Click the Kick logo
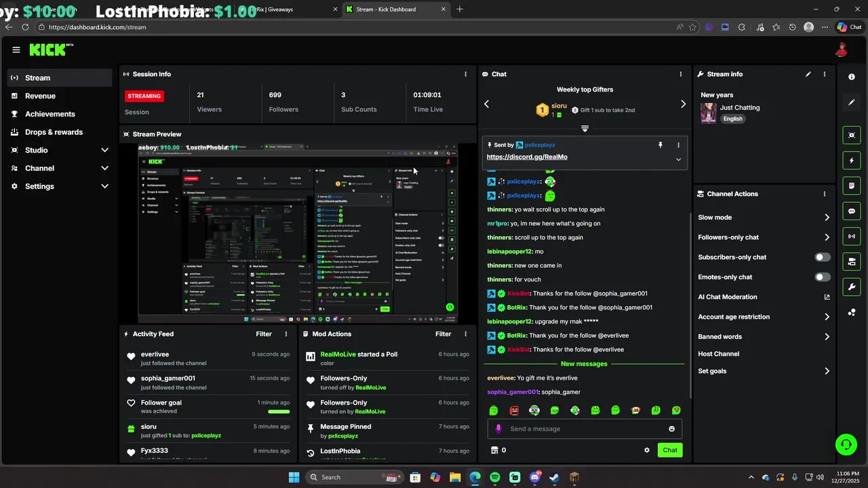Image resolution: width=868 pixels, height=488 pixels. click(x=51, y=49)
